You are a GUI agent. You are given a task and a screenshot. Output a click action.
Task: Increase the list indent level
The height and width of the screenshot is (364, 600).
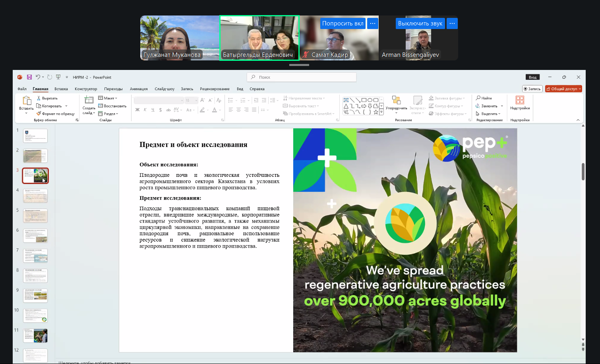(x=264, y=101)
